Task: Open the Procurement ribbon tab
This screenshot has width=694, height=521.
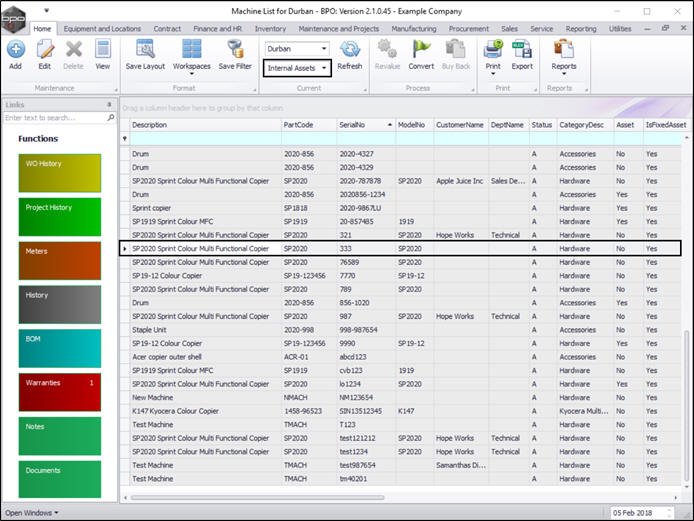Action: tap(469, 29)
